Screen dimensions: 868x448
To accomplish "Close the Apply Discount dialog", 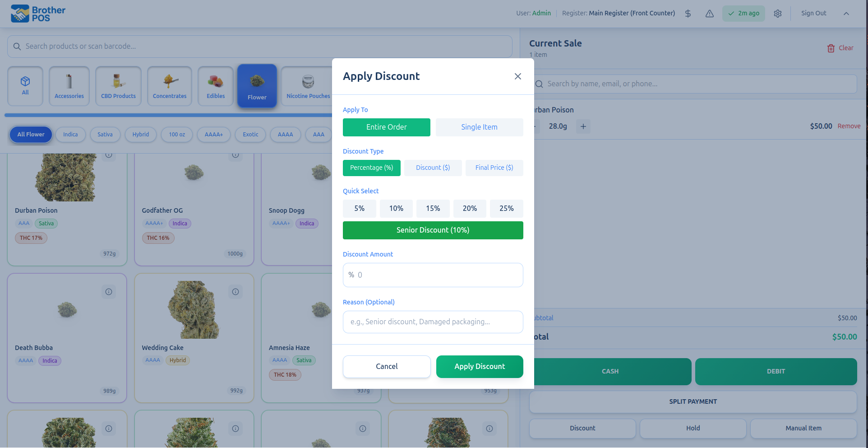I will pyautogui.click(x=517, y=76).
